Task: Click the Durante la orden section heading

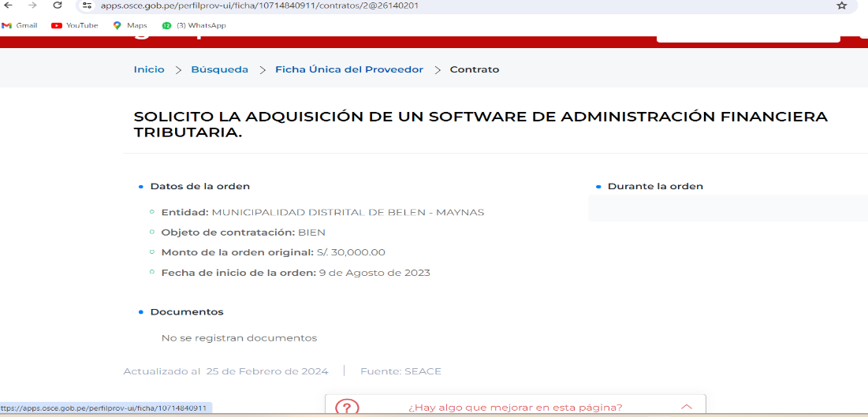Action: 654,186
